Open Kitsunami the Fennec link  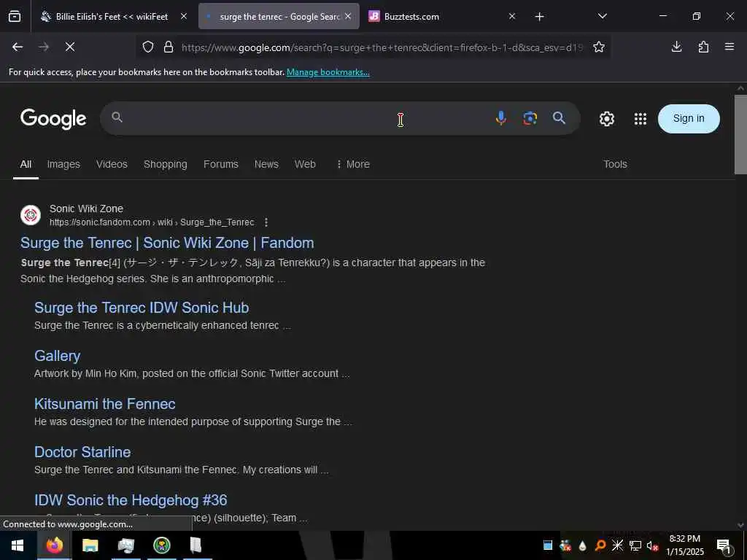coord(105,404)
